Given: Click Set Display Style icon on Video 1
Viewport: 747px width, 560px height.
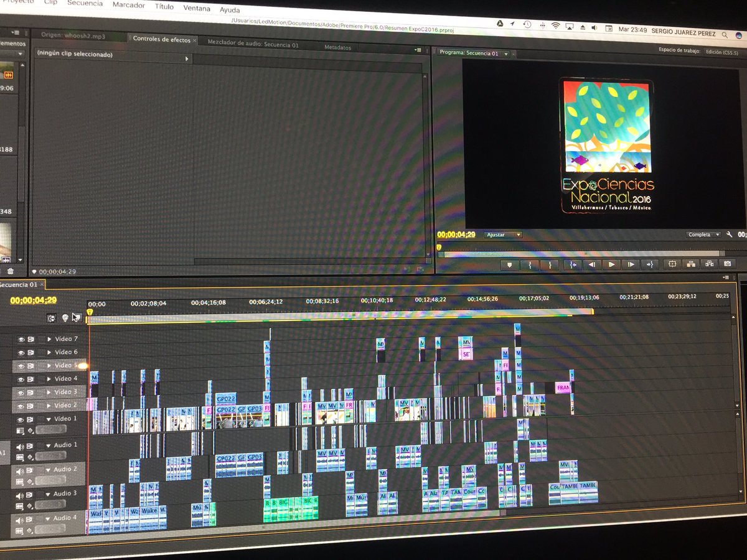Looking at the screenshot, I should [20, 431].
